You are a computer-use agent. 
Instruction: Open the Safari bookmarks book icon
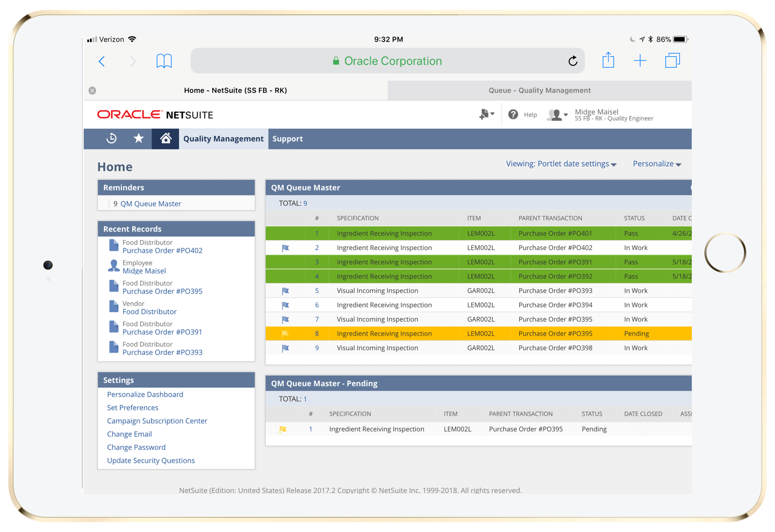(x=164, y=61)
